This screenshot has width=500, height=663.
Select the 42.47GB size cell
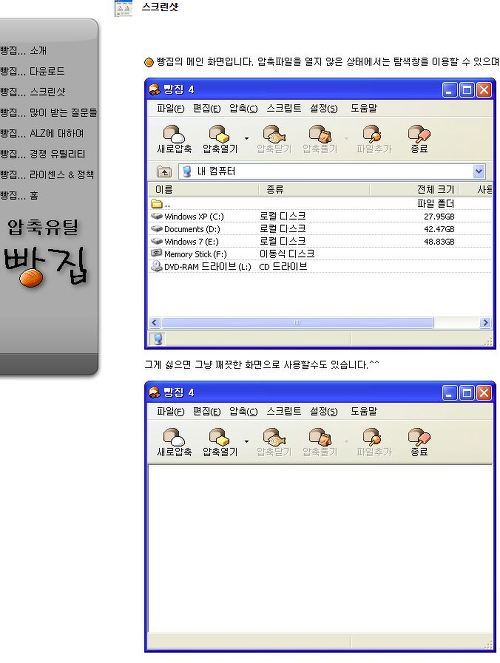tap(439, 229)
